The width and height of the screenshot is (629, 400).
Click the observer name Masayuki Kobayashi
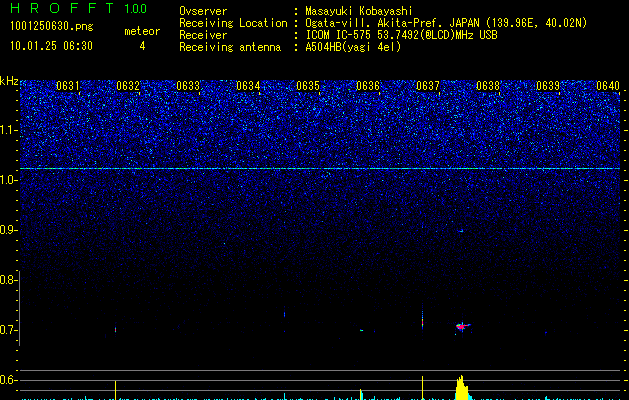359,11
